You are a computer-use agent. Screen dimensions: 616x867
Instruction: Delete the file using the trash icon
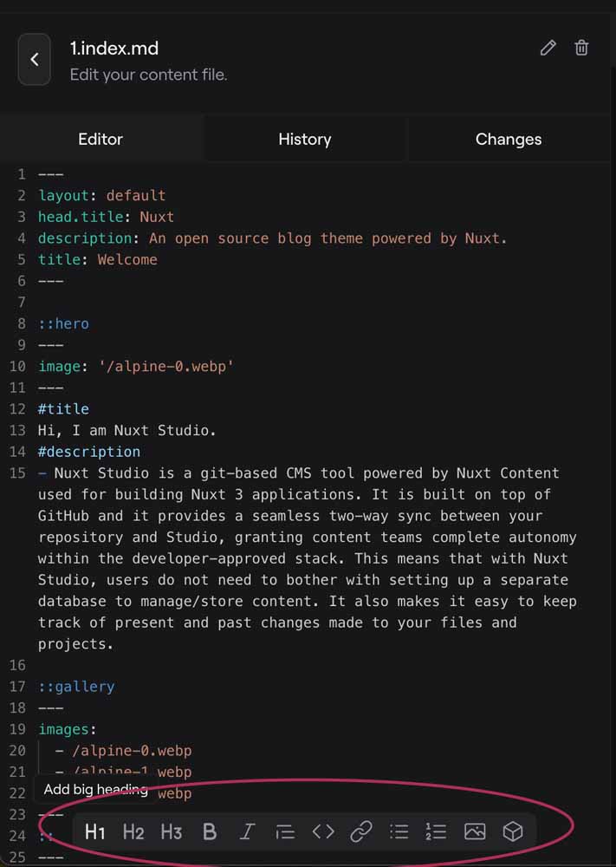click(x=581, y=48)
